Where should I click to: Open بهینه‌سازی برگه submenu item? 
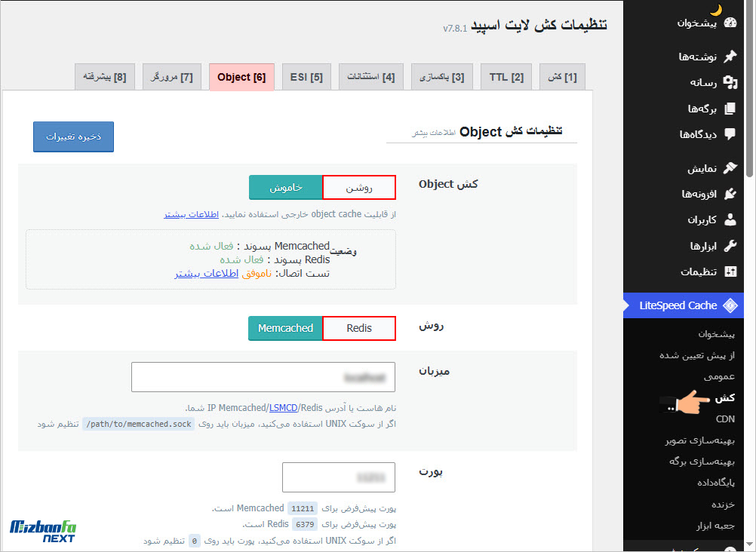click(x=702, y=462)
